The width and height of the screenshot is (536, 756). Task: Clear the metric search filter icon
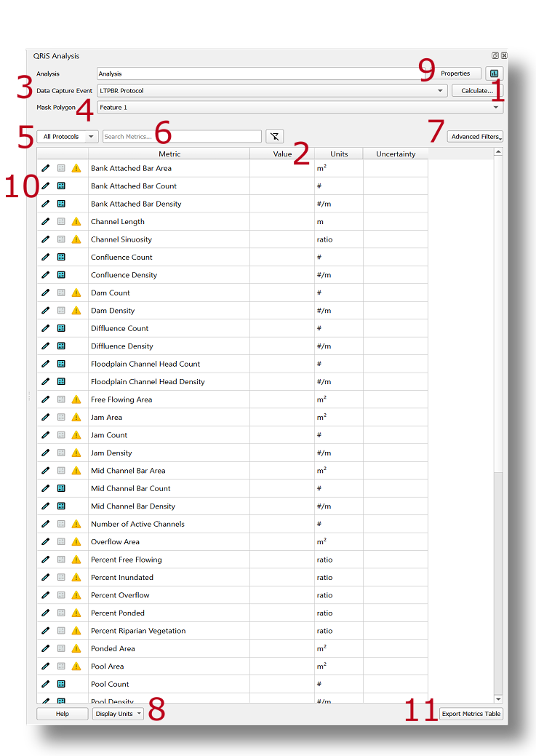pyautogui.click(x=275, y=137)
